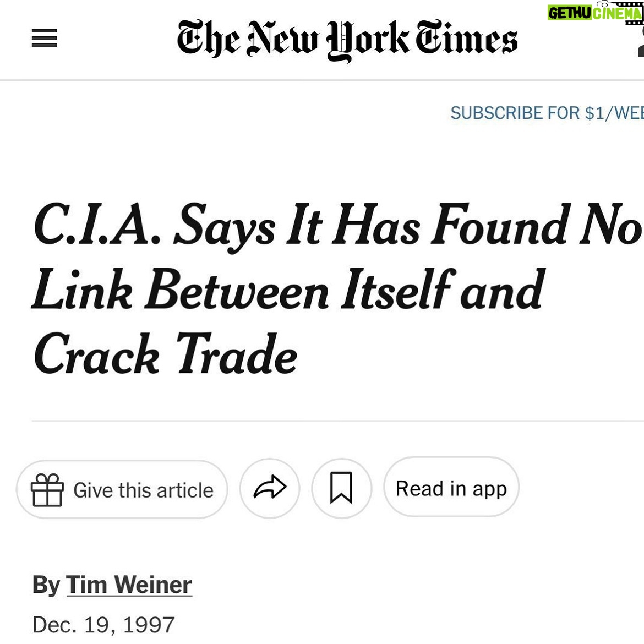Image resolution: width=644 pixels, height=644 pixels.
Task: Click the green "GETHU" text in the watermark
Action: (x=570, y=13)
